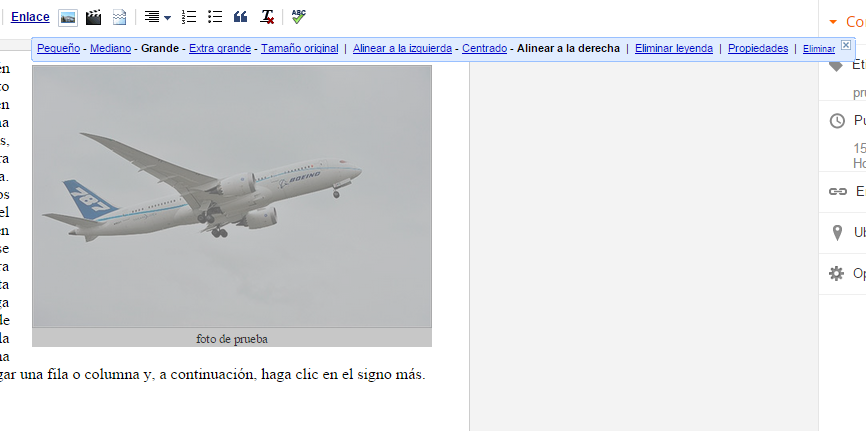Screen dimensions: 866x431
Task: Remove formatting with the crossed T icon
Action: pyautogui.click(x=267, y=17)
